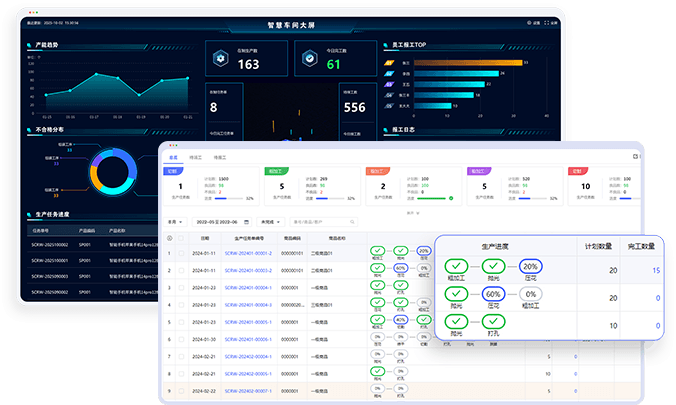Viewport: 676px width, 405px height.
Task: Click the 60% progress circle in popup
Action: 494,294
